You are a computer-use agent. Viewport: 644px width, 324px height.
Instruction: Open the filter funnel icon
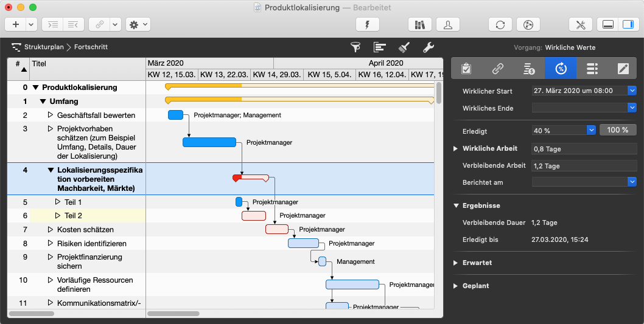point(355,47)
